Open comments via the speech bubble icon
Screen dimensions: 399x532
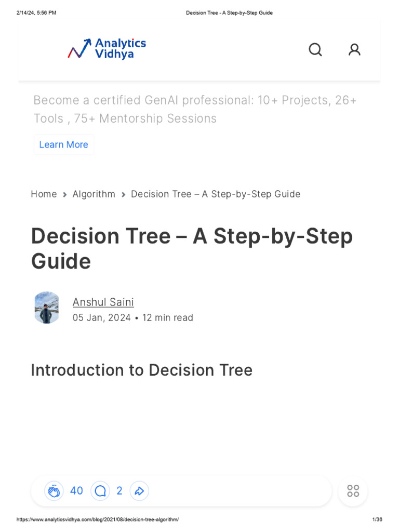click(100, 491)
